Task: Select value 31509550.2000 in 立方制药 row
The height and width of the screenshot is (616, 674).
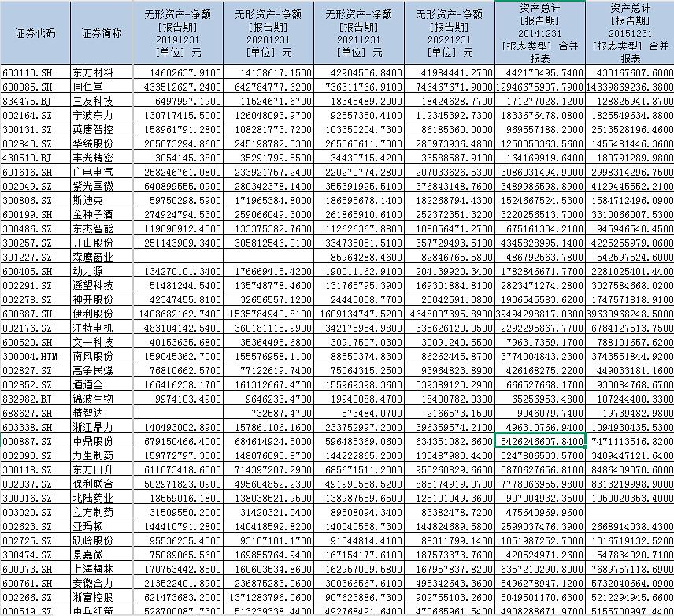Action: click(x=178, y=512)
